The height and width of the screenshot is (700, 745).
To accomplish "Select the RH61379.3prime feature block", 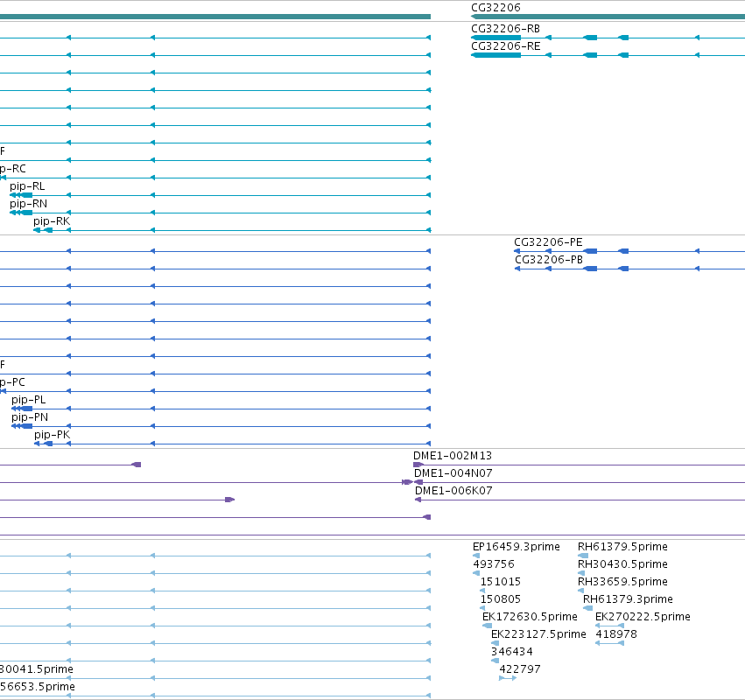I will [x=587, y=608].
